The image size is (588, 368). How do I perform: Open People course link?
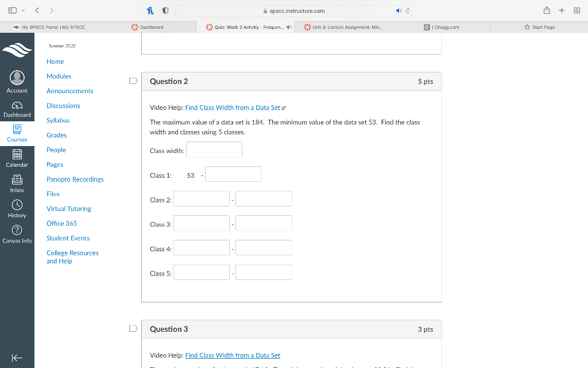56,150
